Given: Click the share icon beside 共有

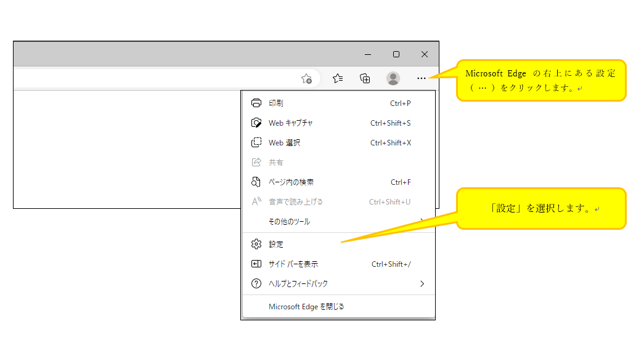Looking at the screenshot, I should [x=256, y=162].
